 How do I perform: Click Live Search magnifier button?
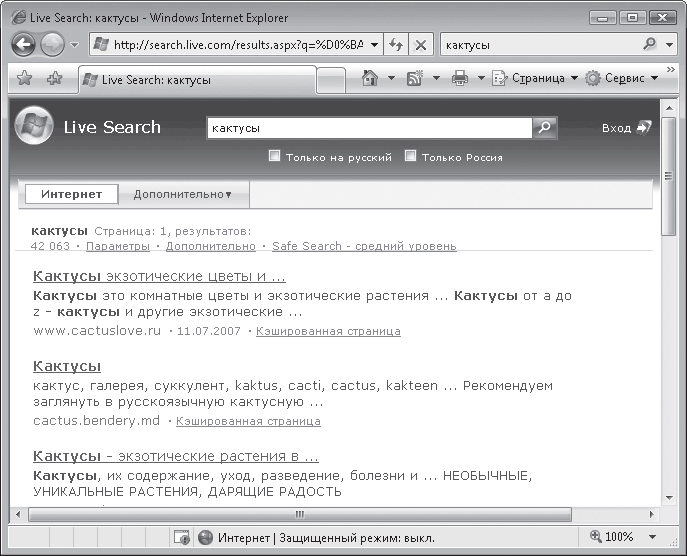544,128
